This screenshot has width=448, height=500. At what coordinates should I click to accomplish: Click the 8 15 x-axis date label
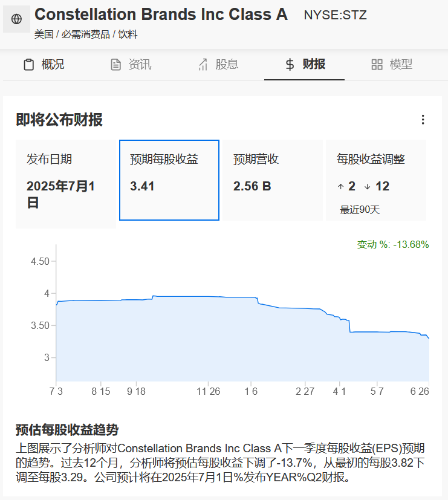101,391
